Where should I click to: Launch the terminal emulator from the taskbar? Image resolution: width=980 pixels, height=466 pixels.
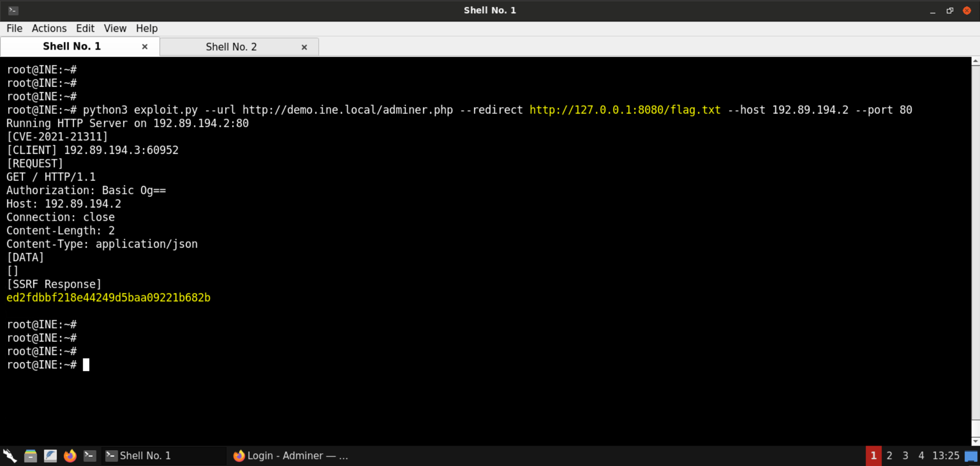point(89,455)
